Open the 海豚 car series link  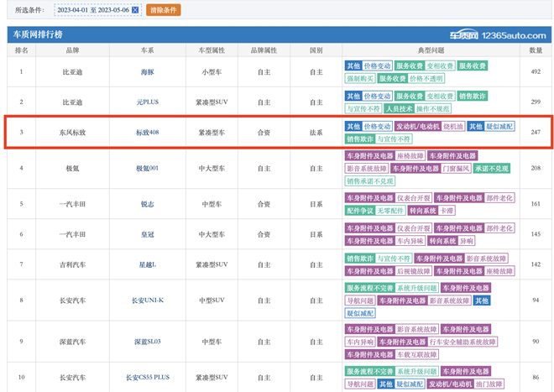coord(148,72)
